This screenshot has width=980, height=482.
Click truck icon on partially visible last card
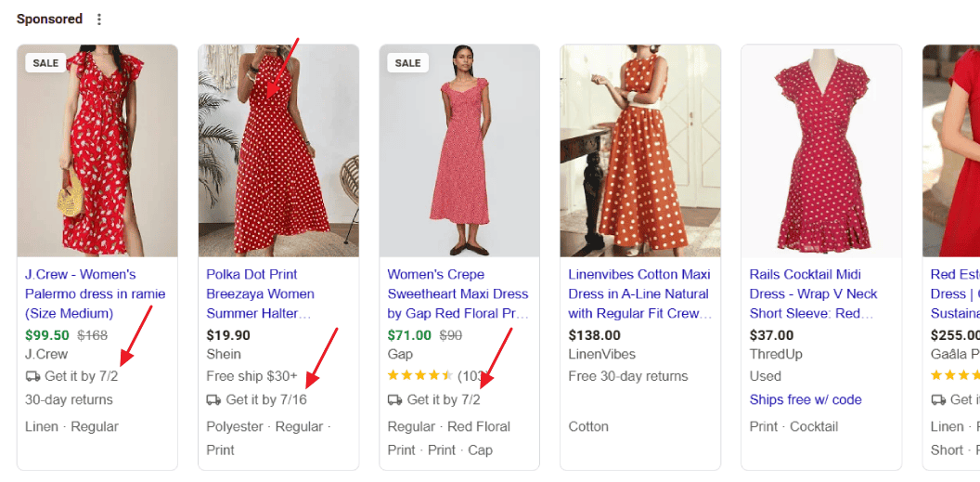pos(938,399)
